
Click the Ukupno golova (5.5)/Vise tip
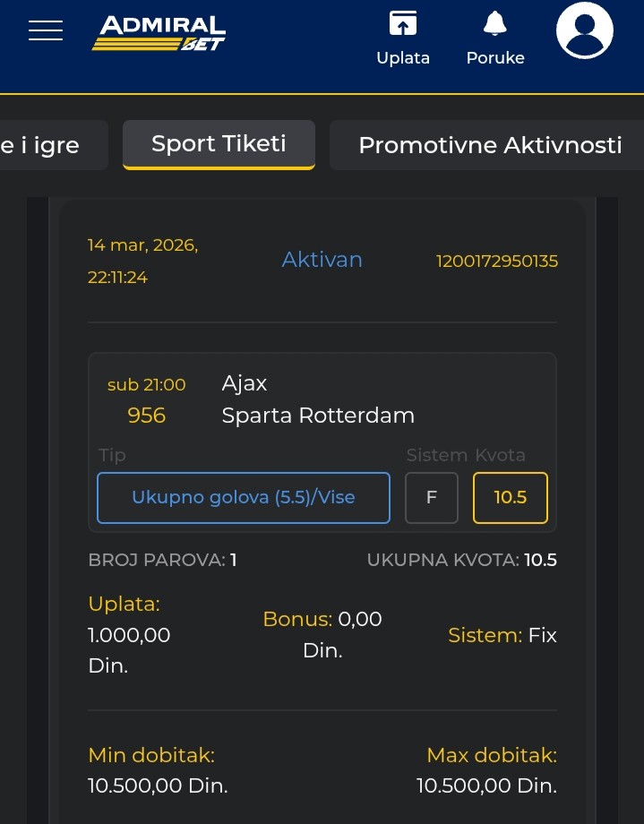pos(244,497)
